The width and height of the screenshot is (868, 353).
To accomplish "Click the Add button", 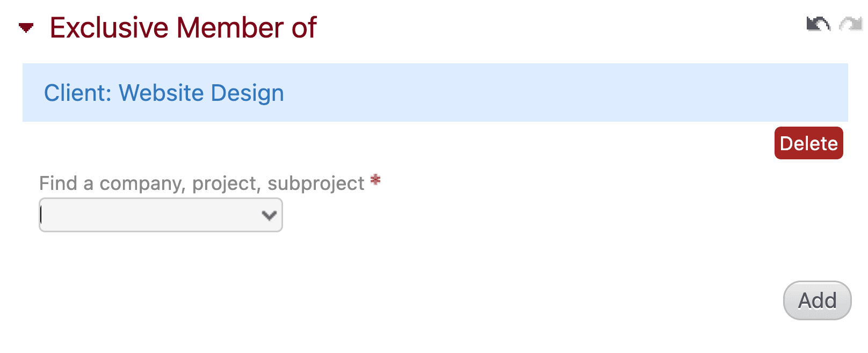I will (817, 300).
